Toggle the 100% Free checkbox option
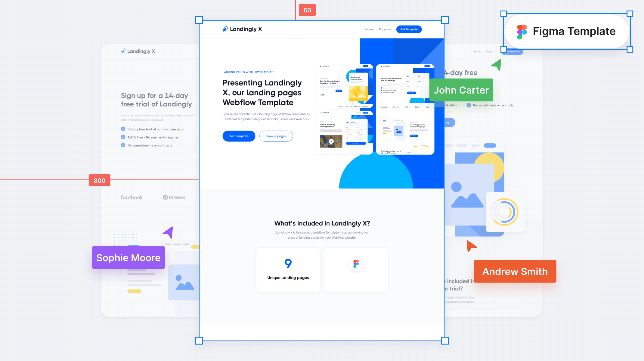 (x=122, y=137)
